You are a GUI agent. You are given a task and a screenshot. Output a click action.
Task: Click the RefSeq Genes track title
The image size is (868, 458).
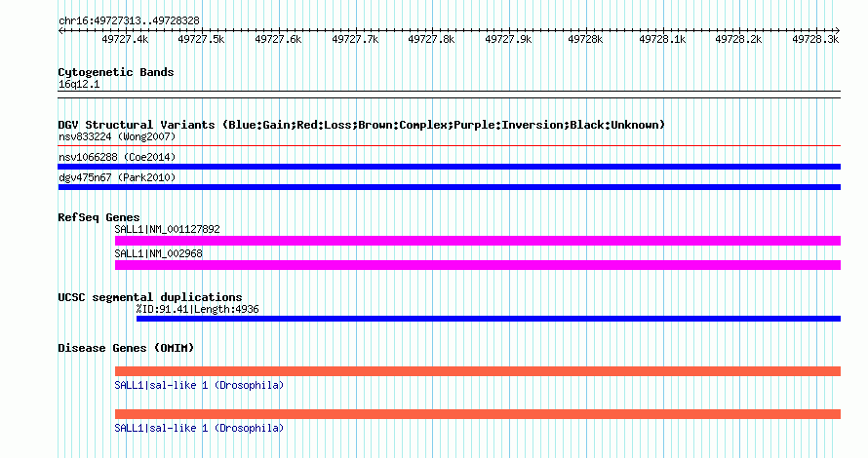99,217
